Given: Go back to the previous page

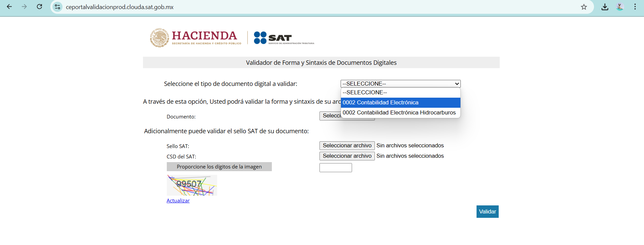Looking at the screenshot, I should pyautogui.click(x=9, y=7).
